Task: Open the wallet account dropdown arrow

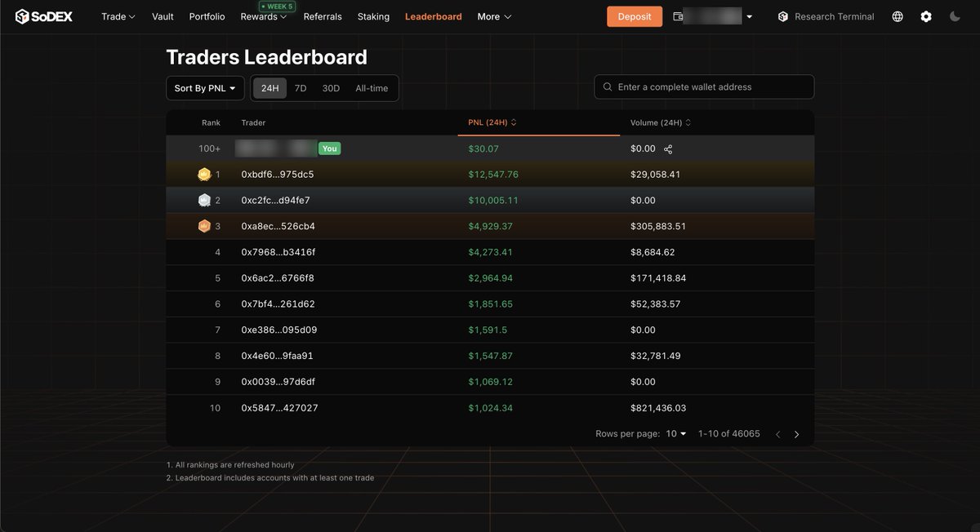Action: [750, 17]
